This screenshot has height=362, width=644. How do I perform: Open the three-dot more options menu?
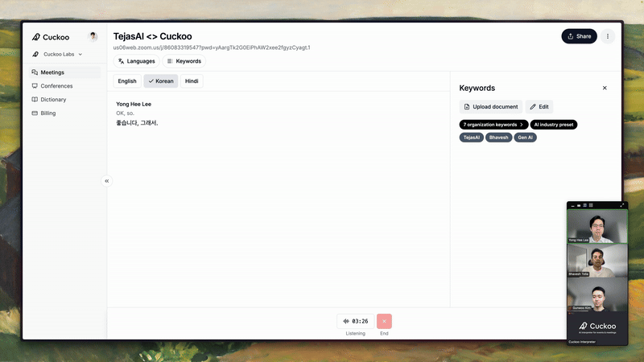coord(608,36)
